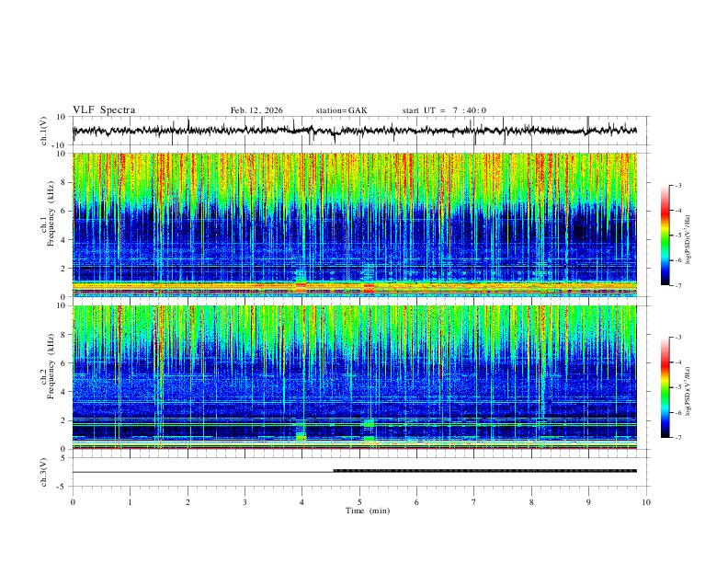Click time axis tick label "5"
The width and height of the screenshot is (728, 563).
coord(359,502)
